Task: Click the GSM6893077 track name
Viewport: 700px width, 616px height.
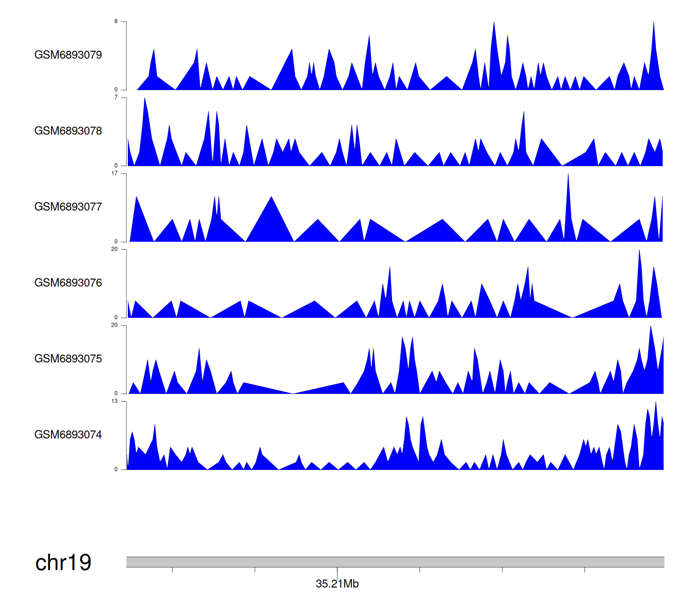Action: coord(68,207)
